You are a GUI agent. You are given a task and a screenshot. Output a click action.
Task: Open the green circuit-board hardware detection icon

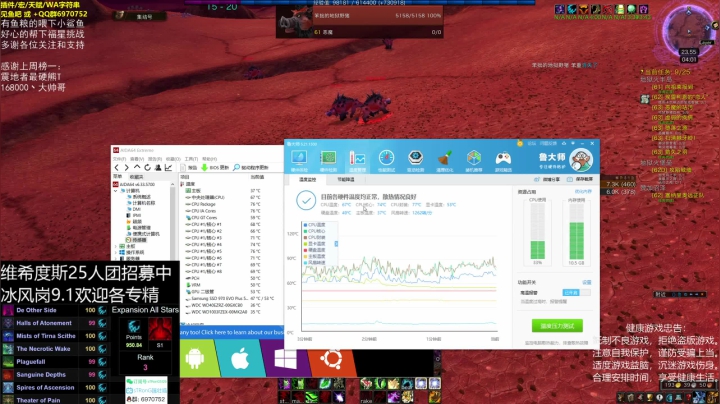pos(328,158)
